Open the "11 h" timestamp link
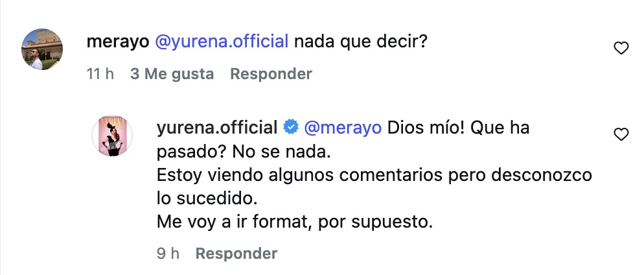This screenshot has width=644, height=275. pos(100,74)
